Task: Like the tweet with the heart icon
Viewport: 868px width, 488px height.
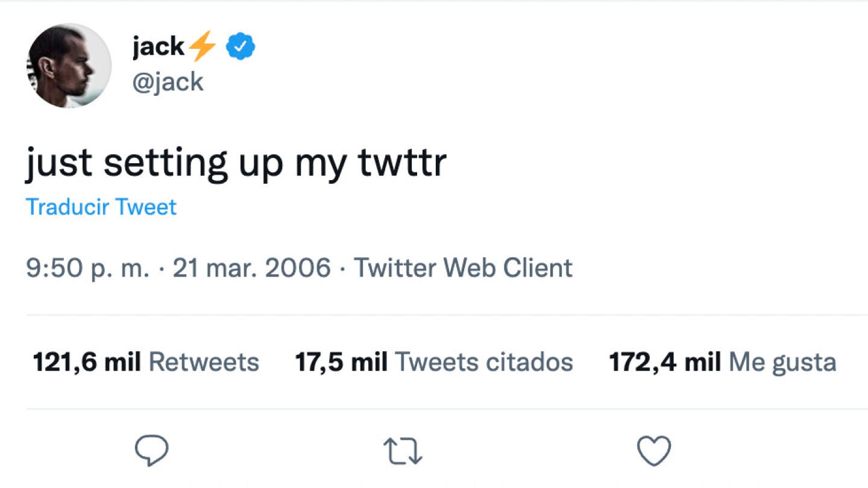Action: [654, 451]
